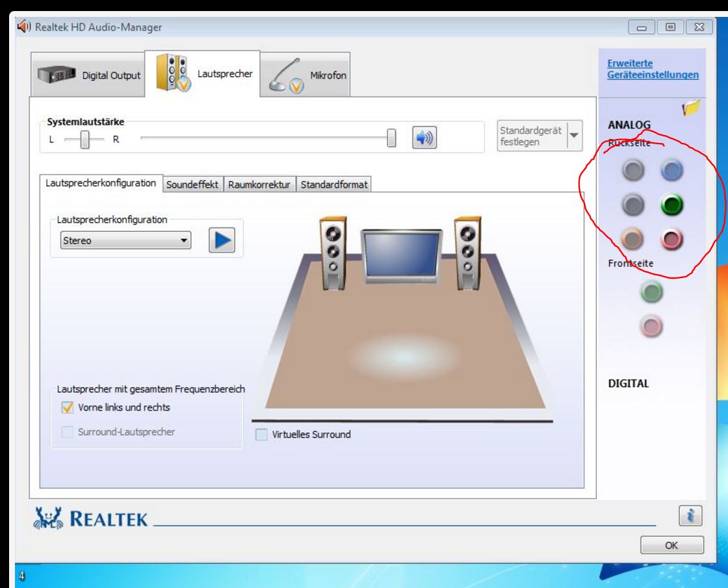
Task: Select the gray middle-left rear jack
Action: point(633,205)
